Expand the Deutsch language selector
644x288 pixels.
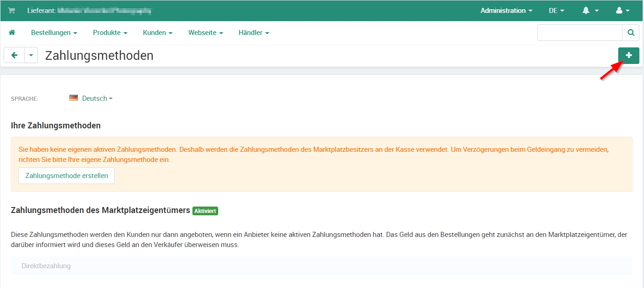(97, 98)
